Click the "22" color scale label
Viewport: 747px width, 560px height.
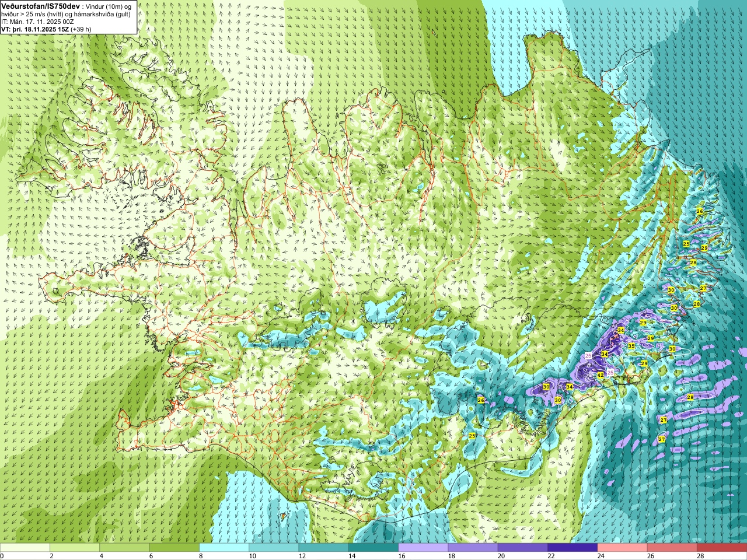(551, 556)
